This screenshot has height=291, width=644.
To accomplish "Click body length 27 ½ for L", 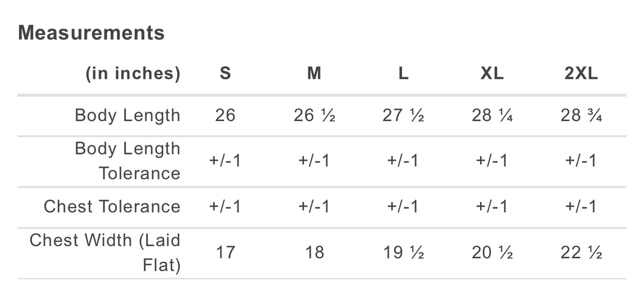I will point(403,116).
